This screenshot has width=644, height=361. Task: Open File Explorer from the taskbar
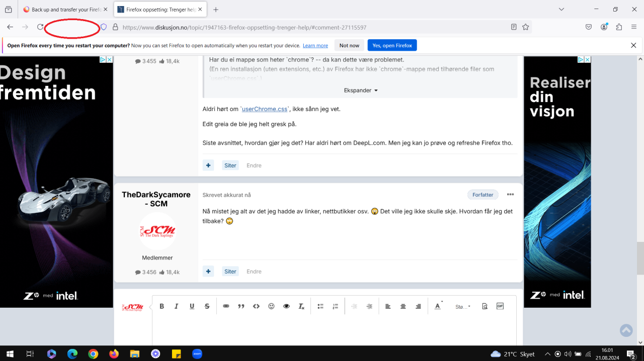(x=134, y=354)
